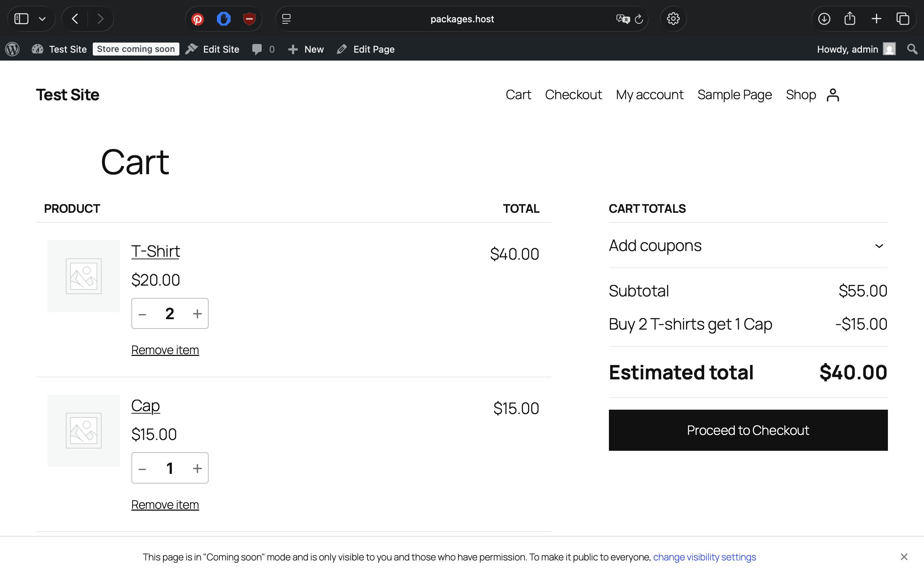Click the reload page icon

[x=639, y=19]
